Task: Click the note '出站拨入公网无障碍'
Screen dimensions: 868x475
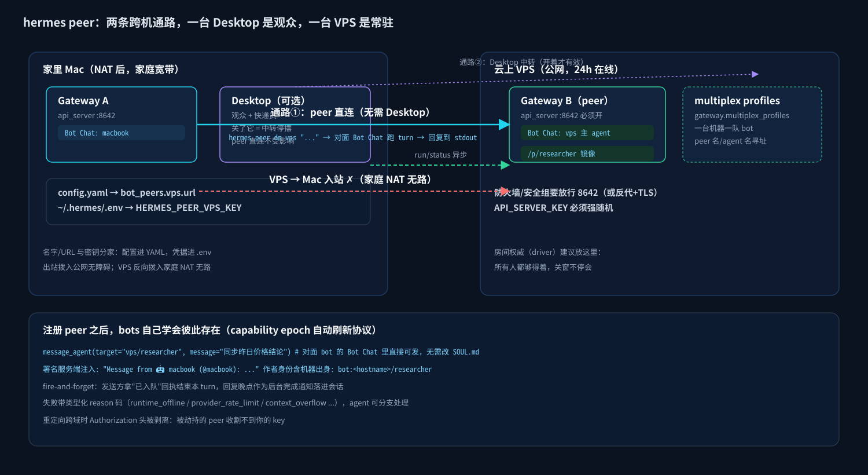Action: (127, 268)
